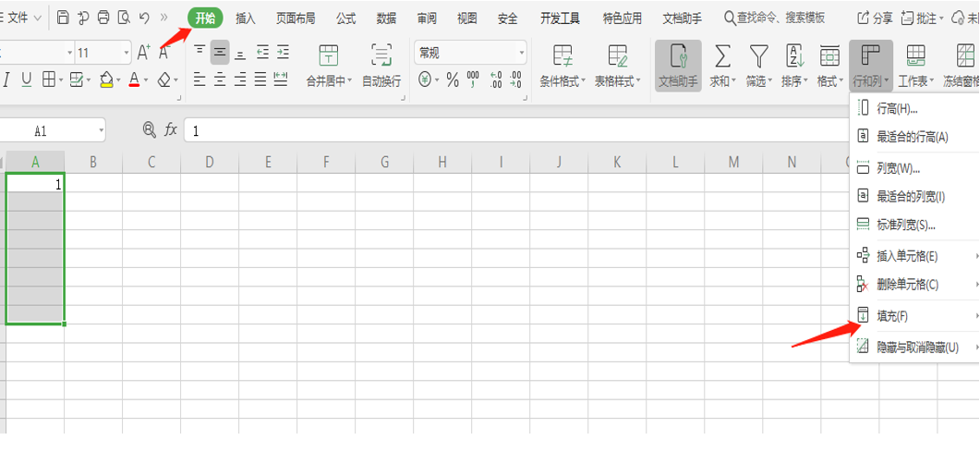Switch to the 插入 tab
The image size is (980, 452).
[246, 18]
